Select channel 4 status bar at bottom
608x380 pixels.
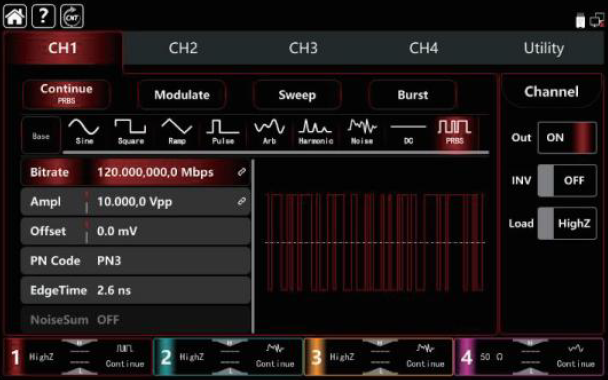[x=529, y=357]
